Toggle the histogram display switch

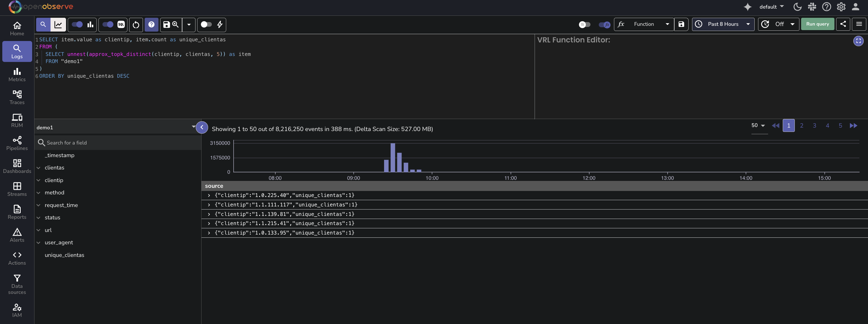pos(77,25)
